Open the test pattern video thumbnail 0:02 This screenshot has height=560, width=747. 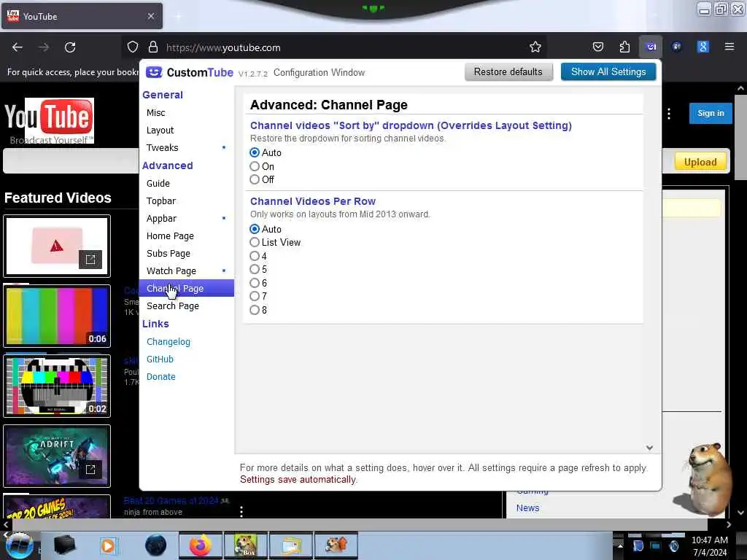coord(57,386)
